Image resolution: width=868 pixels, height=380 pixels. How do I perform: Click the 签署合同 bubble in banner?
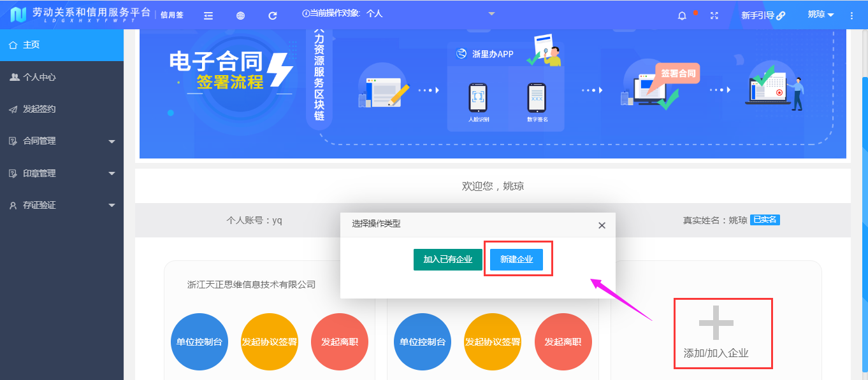pos(677,73)
